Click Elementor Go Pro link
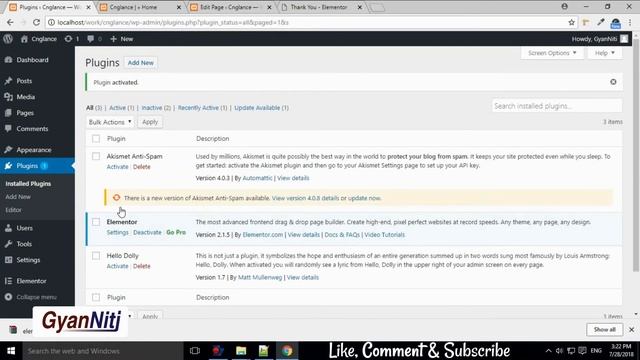The width and height of the screenshot is (640, 360). click(176, 232)
